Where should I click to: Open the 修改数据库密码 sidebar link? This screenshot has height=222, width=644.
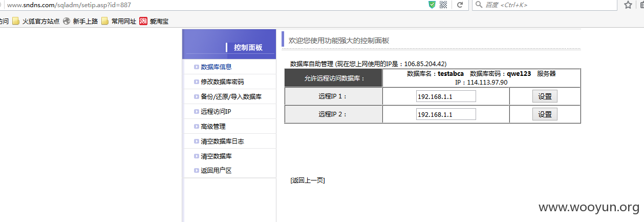(222, 82)
